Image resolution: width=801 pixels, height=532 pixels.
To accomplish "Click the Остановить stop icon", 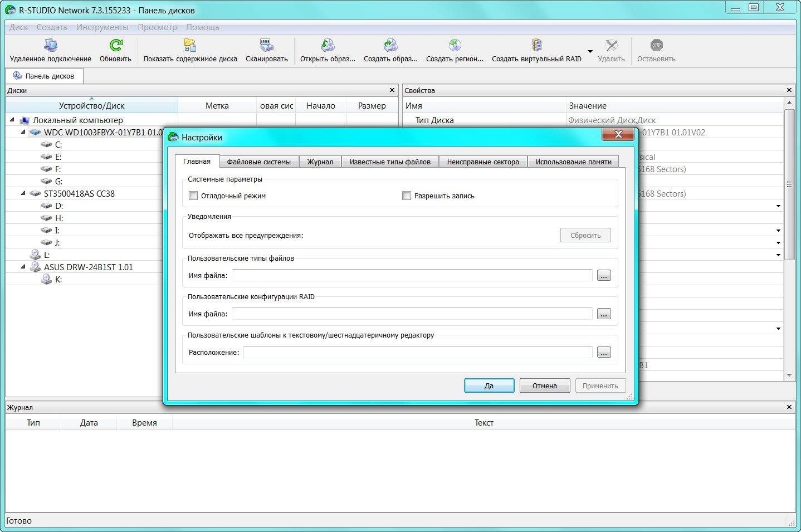I will point(656,45).
